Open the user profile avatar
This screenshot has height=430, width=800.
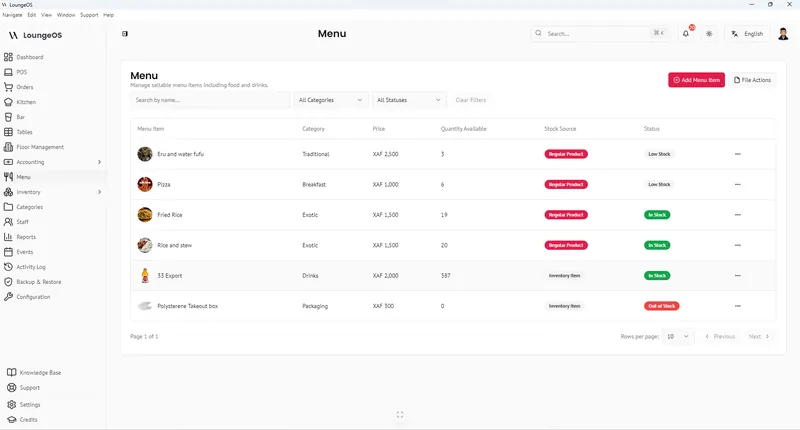click(x=783, y=34)
